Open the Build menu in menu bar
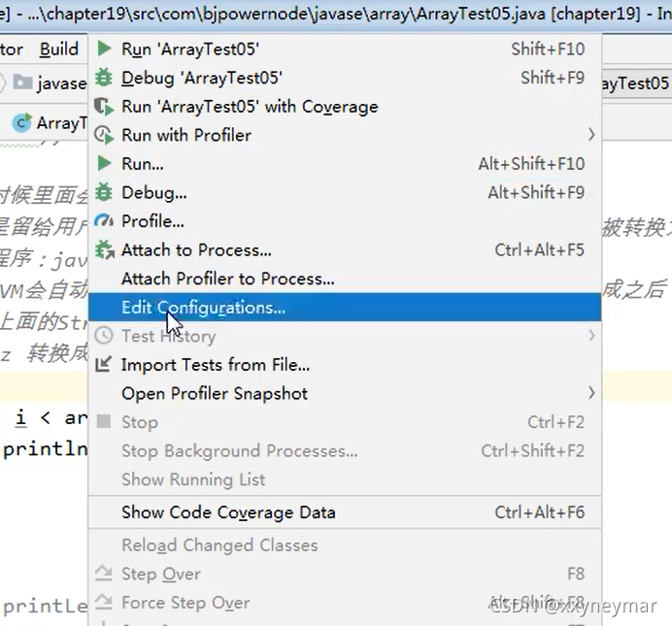672x626 pixels. [x=59, y=49]
